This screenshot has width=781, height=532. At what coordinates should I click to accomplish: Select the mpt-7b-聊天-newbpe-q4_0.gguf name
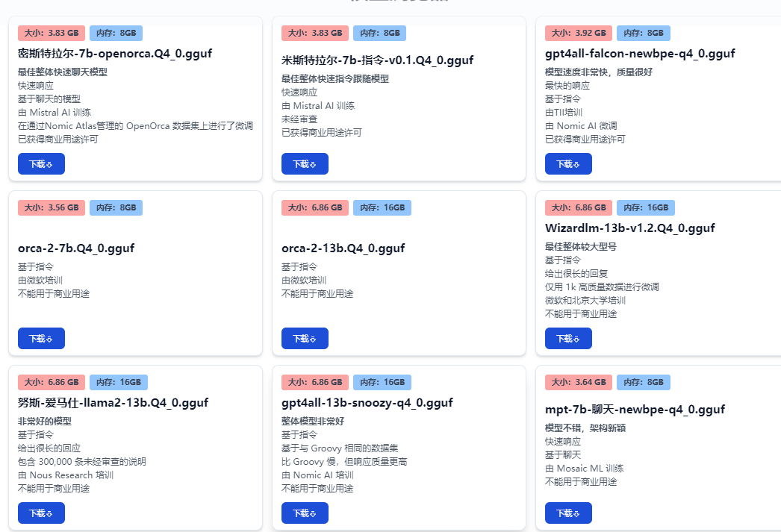coord(634,409)
